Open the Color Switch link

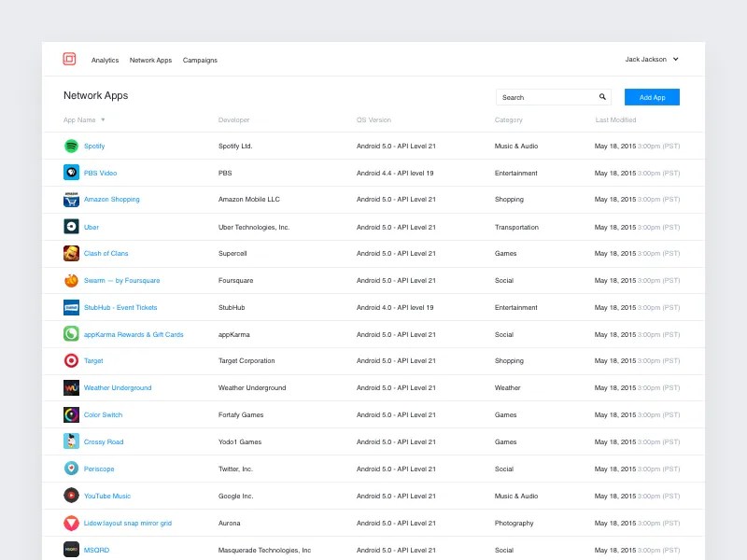[x=103, y=414]
